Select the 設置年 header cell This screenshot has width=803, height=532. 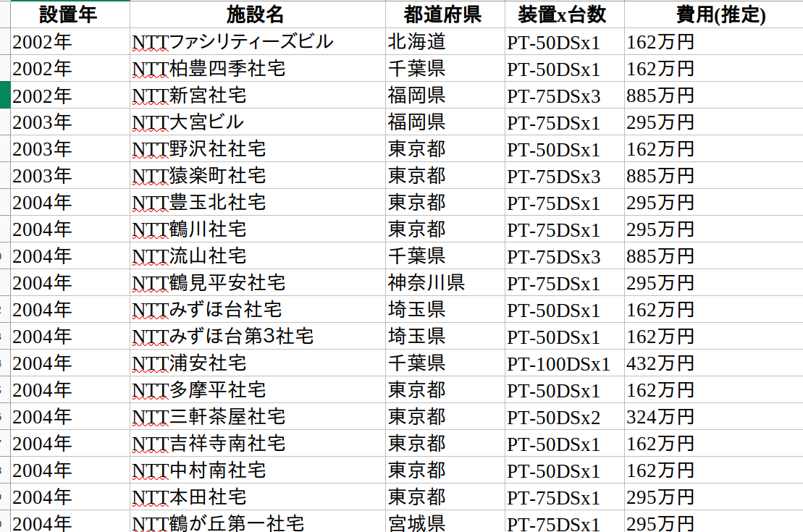coord(70,14)
